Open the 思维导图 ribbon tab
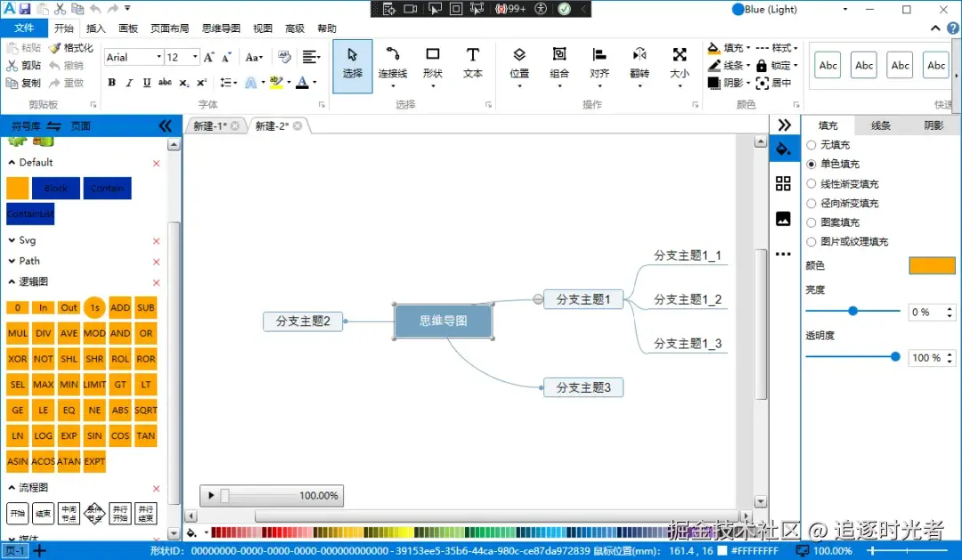Image resolution: width=962 pixels, height=560 pixels. [x=221, y=28]
